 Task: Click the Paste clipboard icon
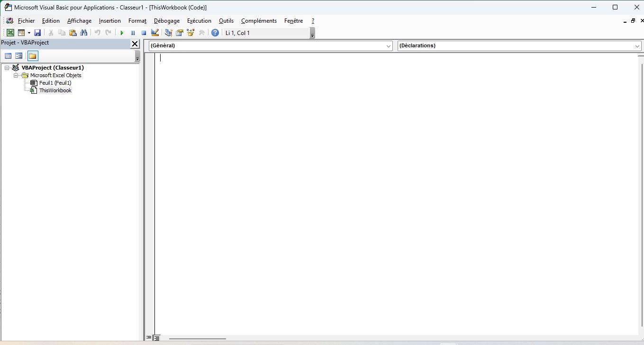tap(73, 33)
